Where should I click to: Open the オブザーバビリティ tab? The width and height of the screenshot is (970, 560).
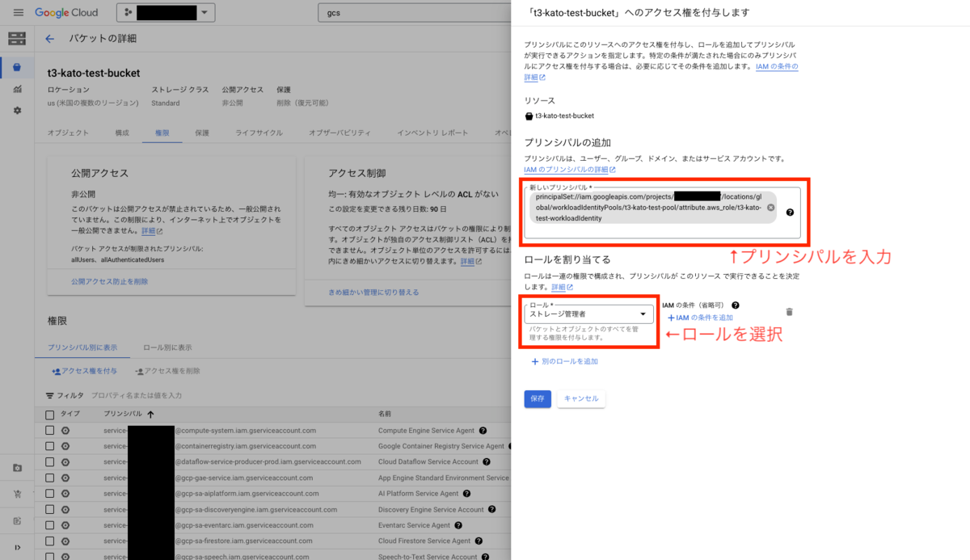339,133
